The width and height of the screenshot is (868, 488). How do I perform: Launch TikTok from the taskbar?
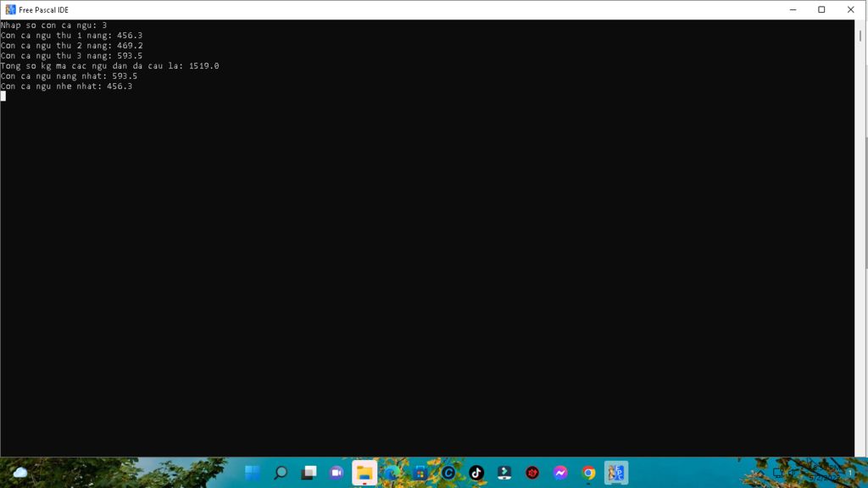pos(476,473)
